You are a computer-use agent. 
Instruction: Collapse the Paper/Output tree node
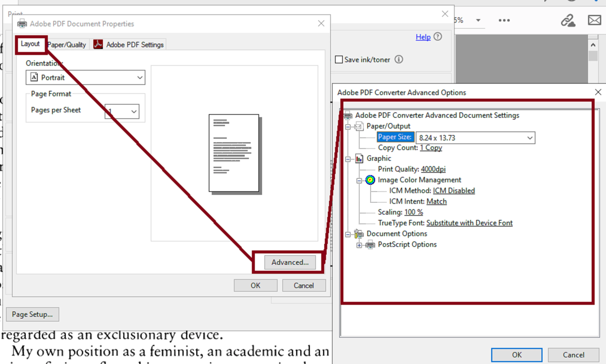[348, 127]
